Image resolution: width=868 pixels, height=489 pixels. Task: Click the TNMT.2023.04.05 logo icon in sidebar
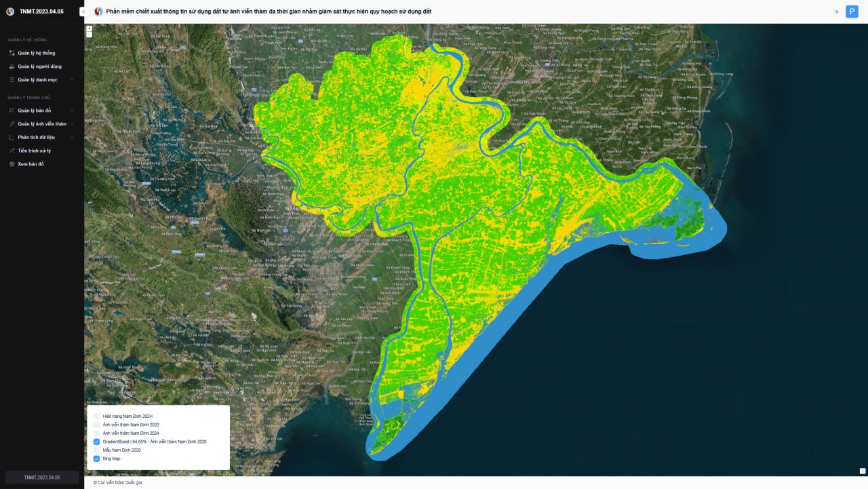10,12
